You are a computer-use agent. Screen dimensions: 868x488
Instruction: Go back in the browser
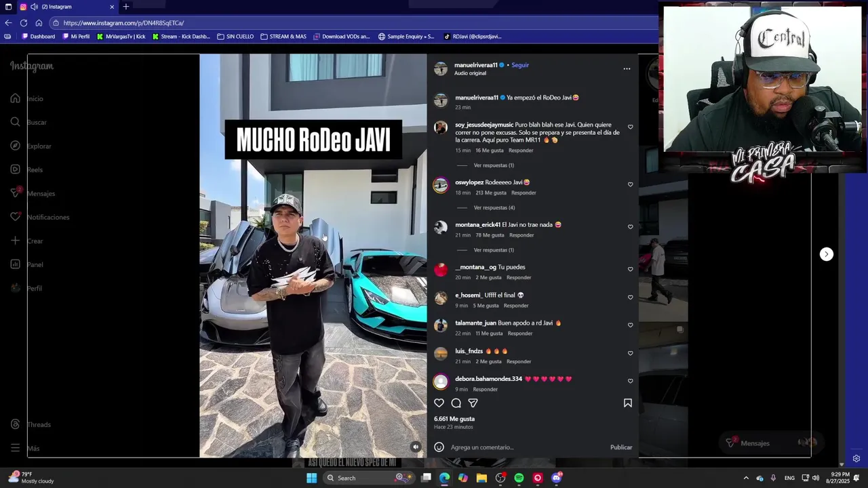8,22
